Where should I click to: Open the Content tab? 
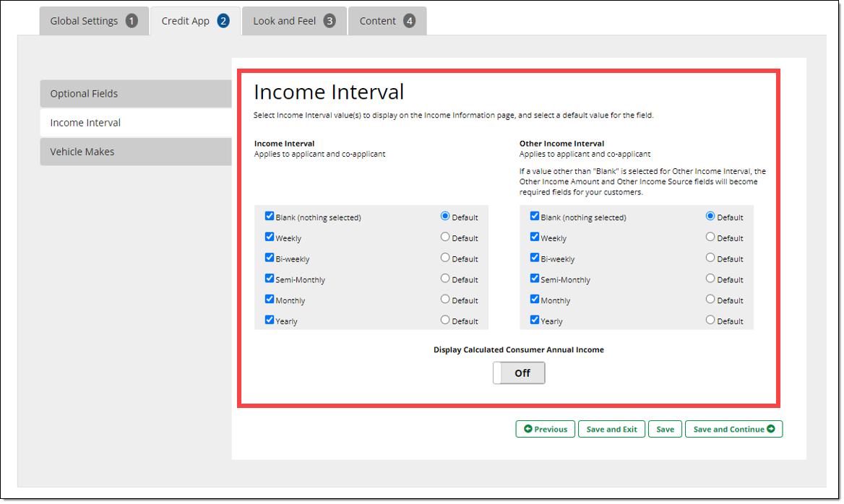[x=387, y=21]
